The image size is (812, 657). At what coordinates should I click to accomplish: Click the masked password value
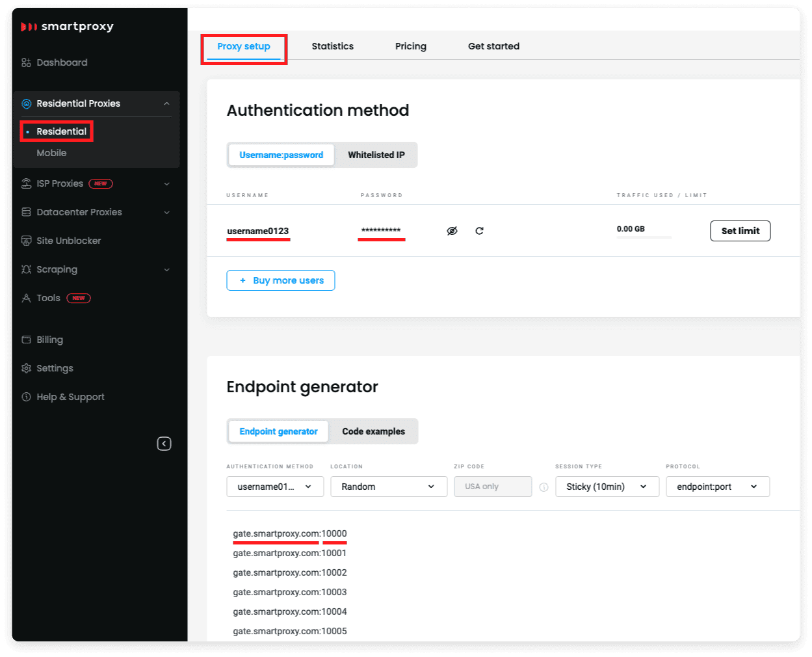coord(381,230)
